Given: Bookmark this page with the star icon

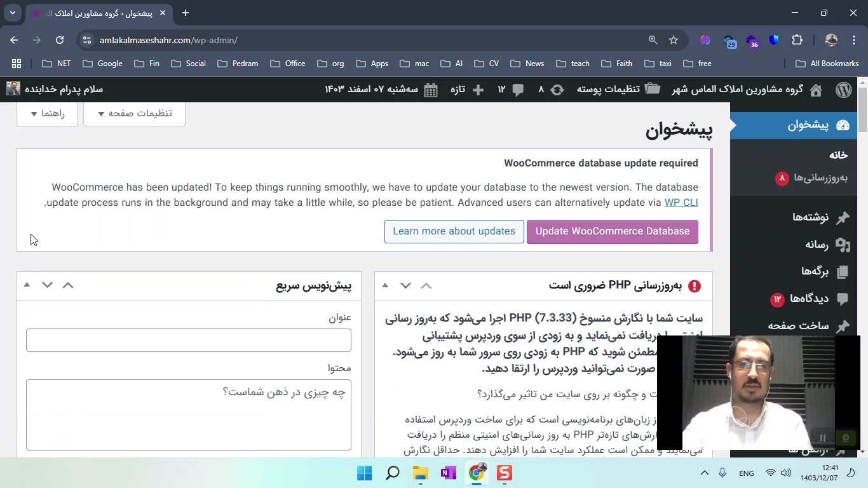Looking at the screenshot, I should click(674, 40).
